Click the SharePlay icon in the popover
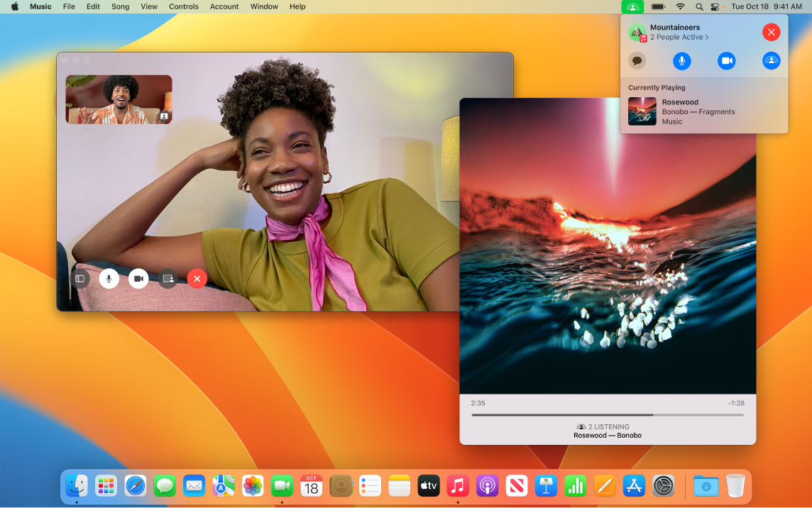The height and width of the screenshot is (508, 812). (772, 61)
